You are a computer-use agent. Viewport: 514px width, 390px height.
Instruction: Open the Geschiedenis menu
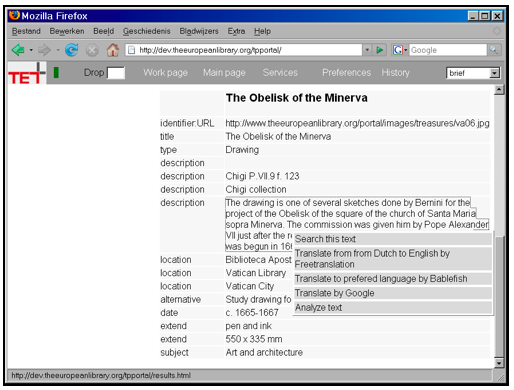[147, 31]
